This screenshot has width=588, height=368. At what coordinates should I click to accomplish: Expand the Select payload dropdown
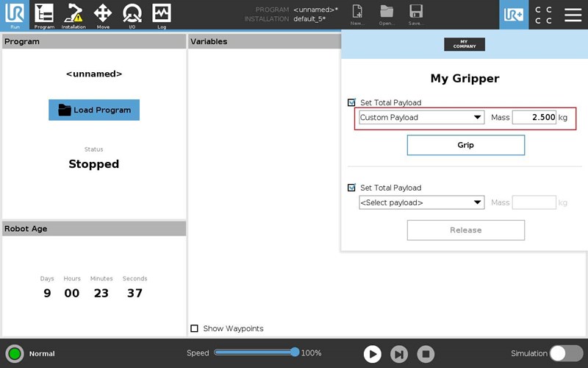[421, 202]
